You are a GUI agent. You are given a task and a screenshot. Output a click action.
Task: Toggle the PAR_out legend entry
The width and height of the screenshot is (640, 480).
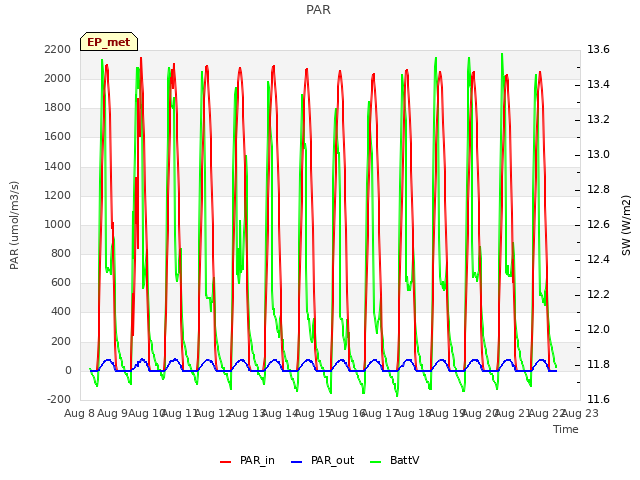(x=322, y=460)
